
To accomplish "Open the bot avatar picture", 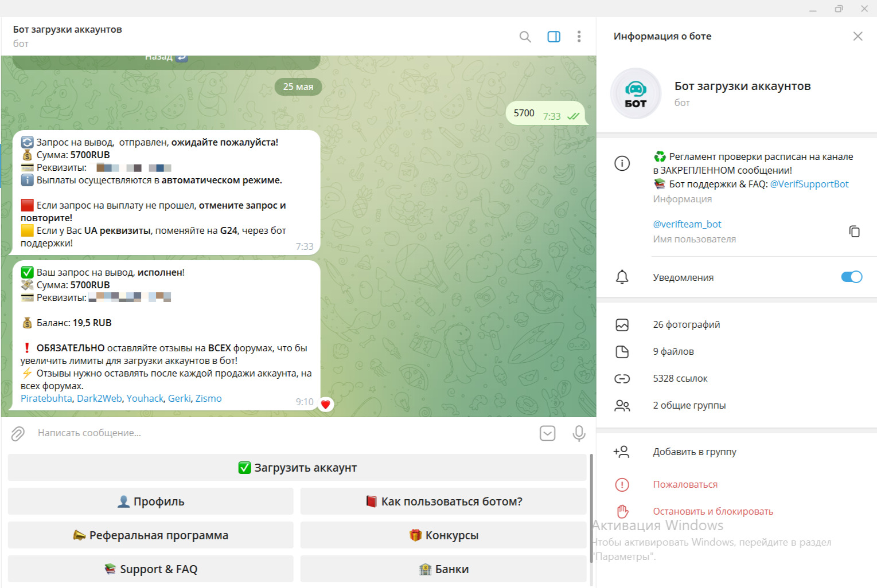I will [x=636, y=93].
